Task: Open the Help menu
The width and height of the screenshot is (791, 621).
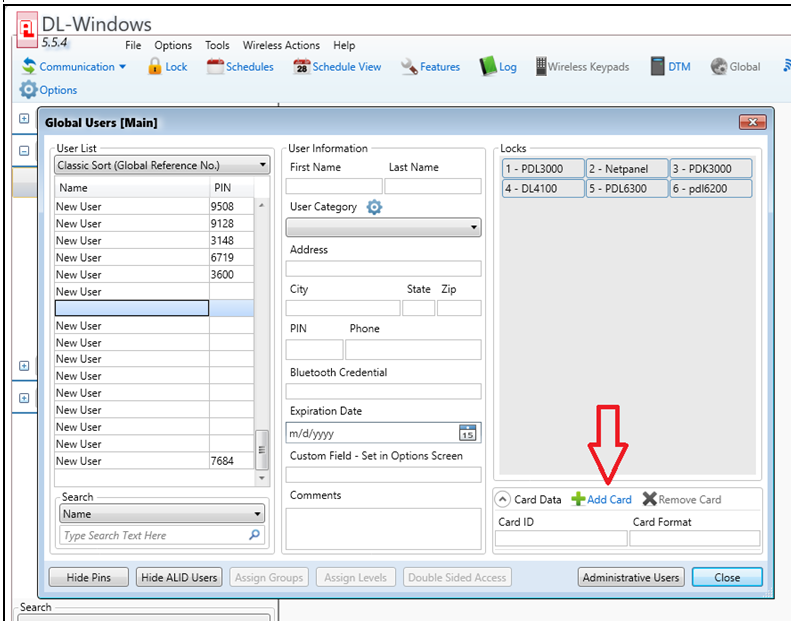Action: coord(344,45)
